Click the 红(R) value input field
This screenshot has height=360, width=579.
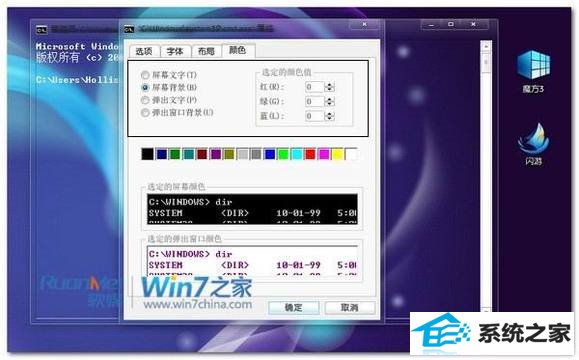315,87
